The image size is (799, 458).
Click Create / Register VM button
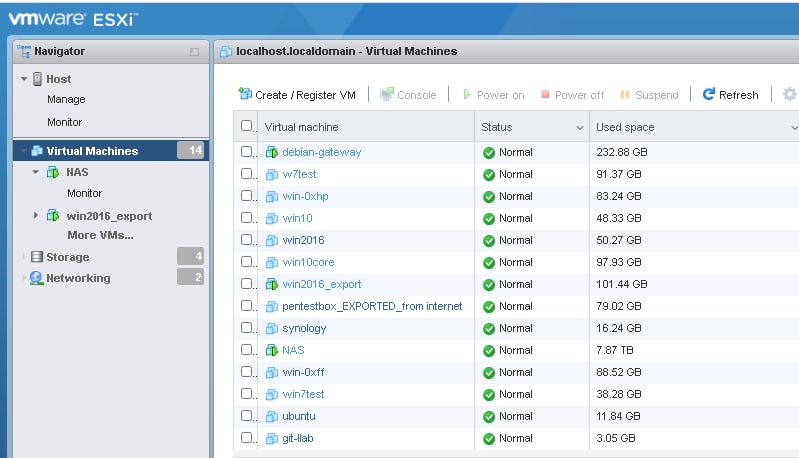pos(297,95)
